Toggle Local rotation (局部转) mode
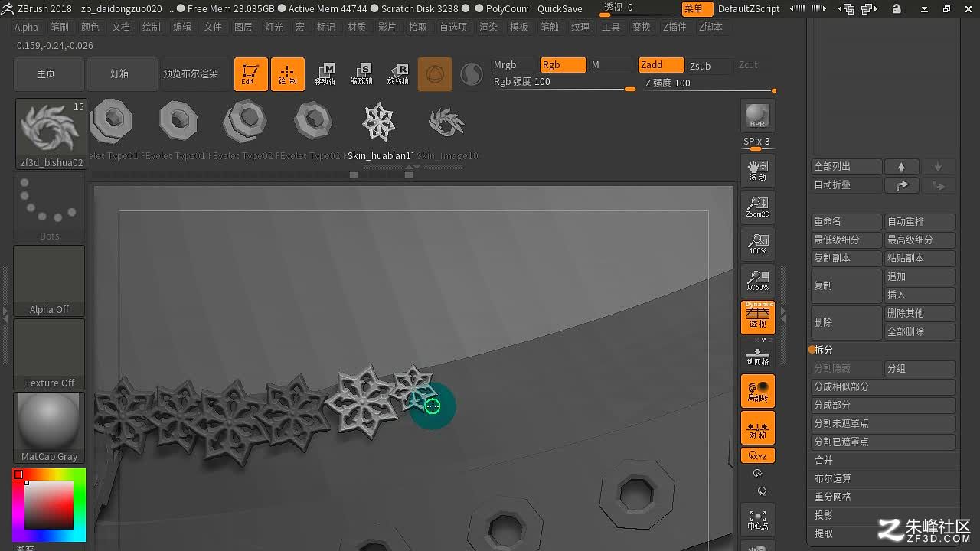The width and height of the screenshot is (980, 551). click(757, 391)
